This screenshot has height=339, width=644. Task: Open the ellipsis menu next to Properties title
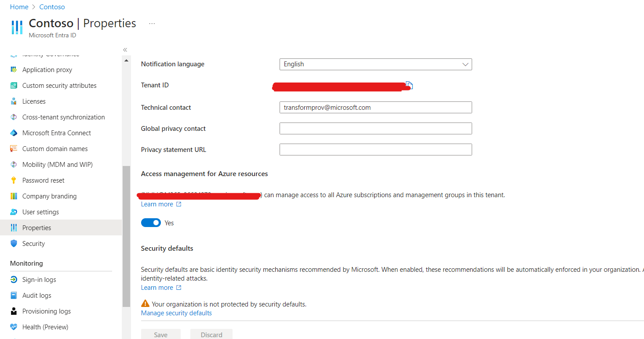[152, 23]
